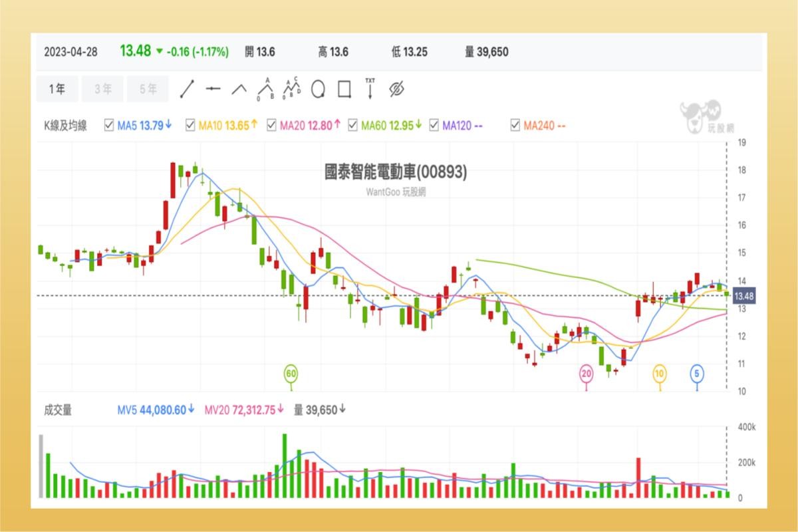Click the circled 60 MA label on chart
798x532 pixels.
[x=291, y=374]
